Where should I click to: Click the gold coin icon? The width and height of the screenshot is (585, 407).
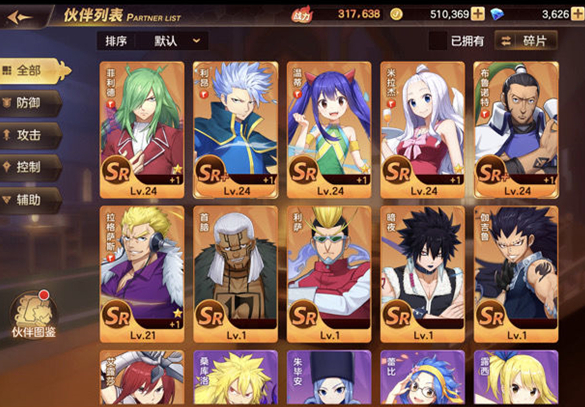point(396,15)
